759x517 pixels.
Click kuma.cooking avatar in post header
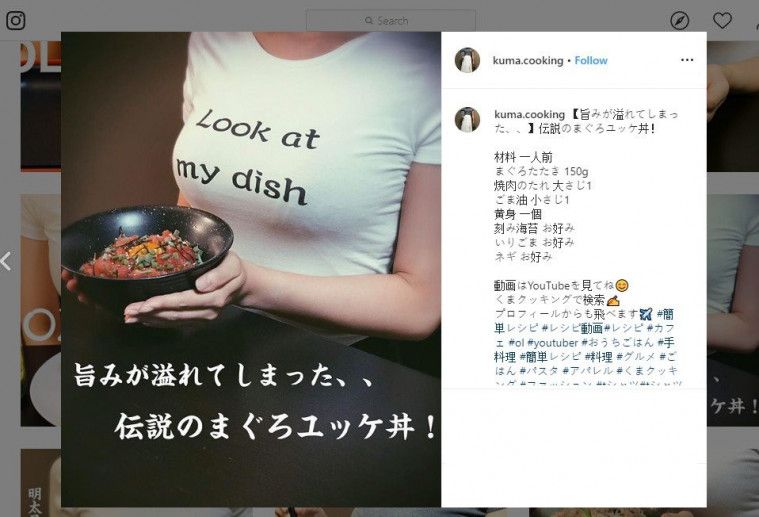467,60
